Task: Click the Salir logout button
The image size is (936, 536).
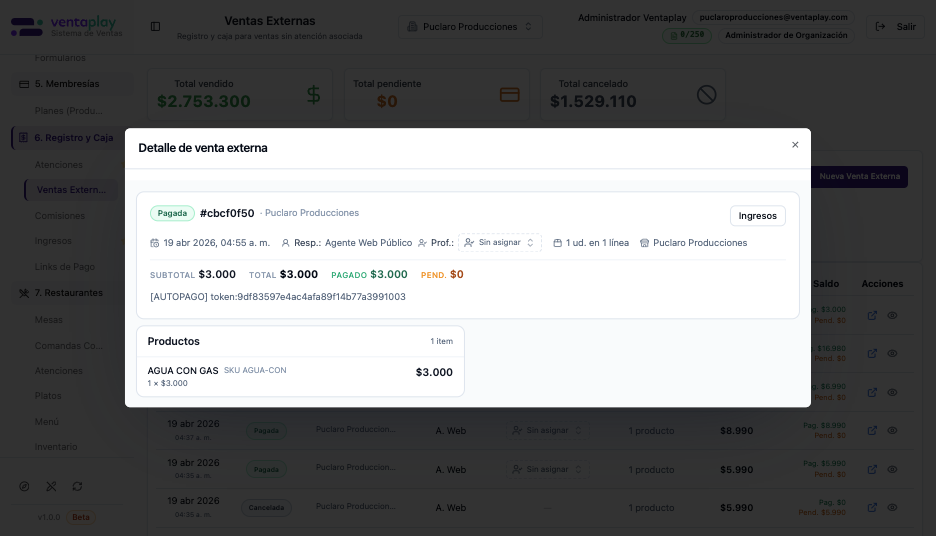Action: 895,27
